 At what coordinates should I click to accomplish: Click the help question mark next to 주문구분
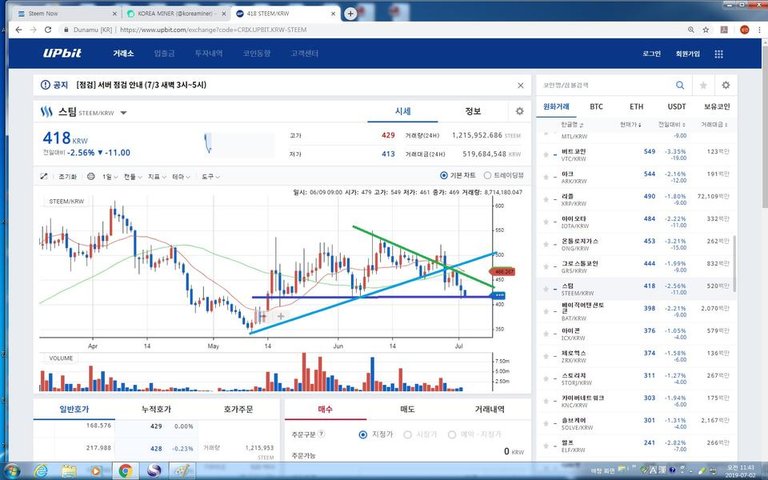pyautogui.click(x=321, y=434)
